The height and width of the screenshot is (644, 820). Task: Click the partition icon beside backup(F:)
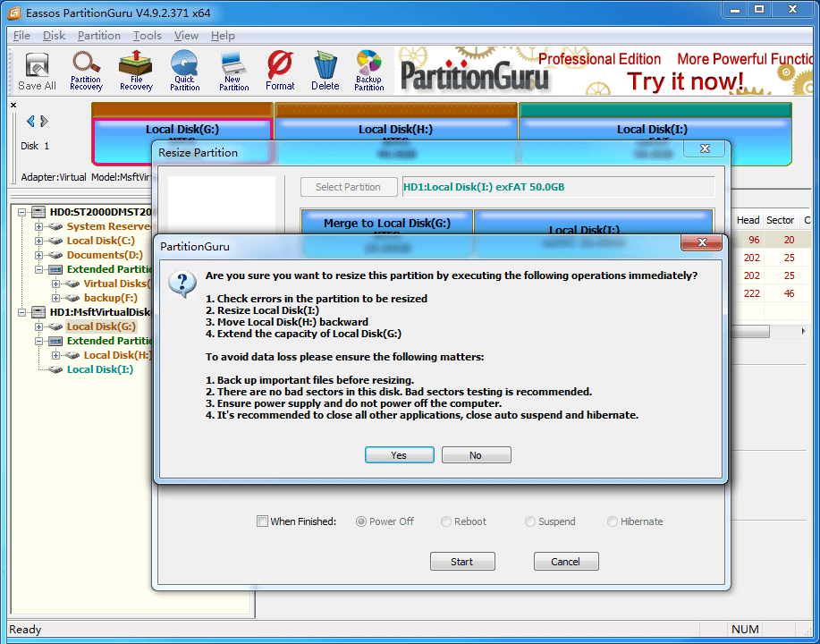(72, 298)
